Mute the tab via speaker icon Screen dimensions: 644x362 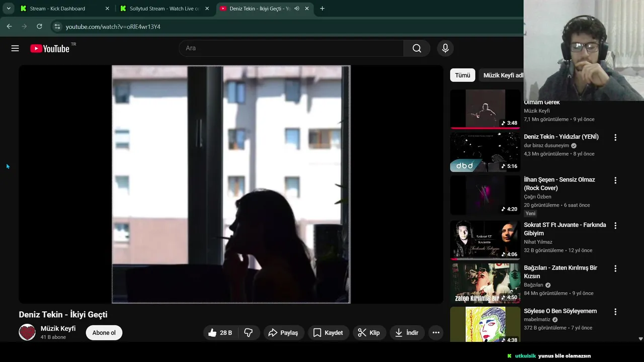tap(297, 9)
